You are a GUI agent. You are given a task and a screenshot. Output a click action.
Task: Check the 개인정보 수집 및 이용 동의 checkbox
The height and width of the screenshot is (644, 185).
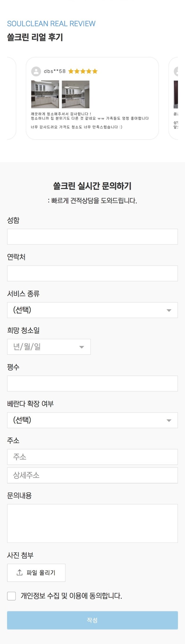pos(12,596)
